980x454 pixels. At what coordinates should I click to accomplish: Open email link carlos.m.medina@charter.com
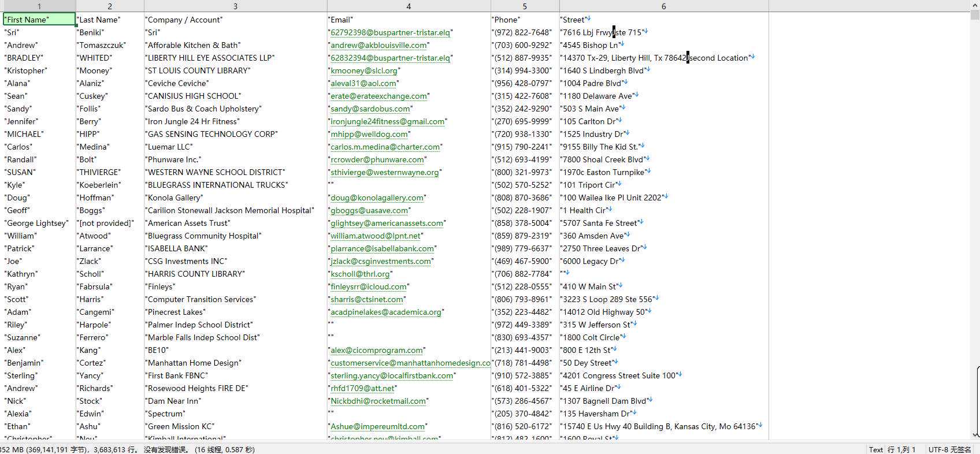(385, 147)
